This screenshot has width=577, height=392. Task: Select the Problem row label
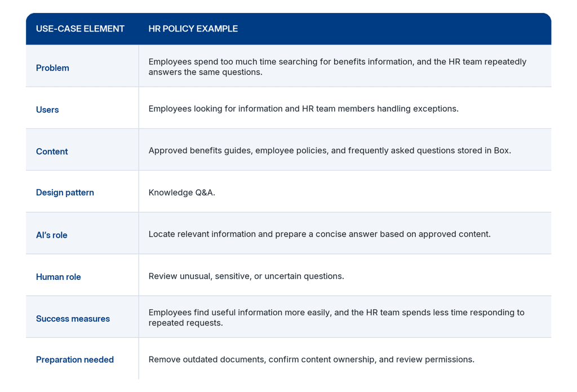pos(52,68)
